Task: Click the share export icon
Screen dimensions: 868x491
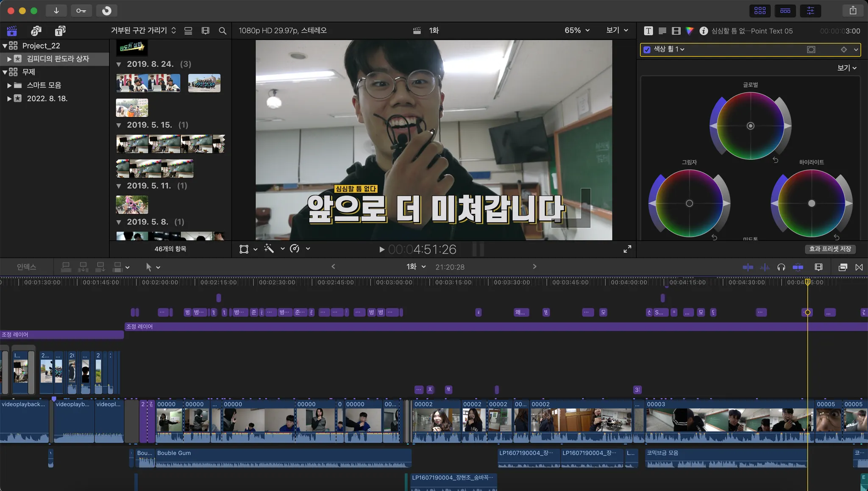Action: (853, 11)
